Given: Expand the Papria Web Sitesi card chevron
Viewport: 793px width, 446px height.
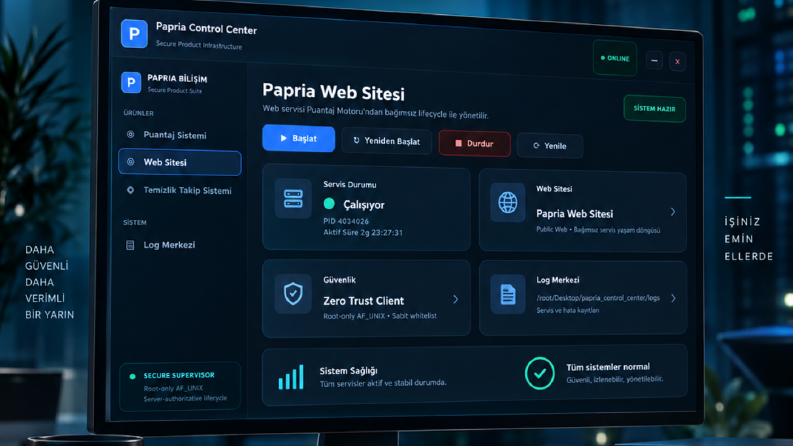Looking at the screenshot, I should tap(673, 212).
